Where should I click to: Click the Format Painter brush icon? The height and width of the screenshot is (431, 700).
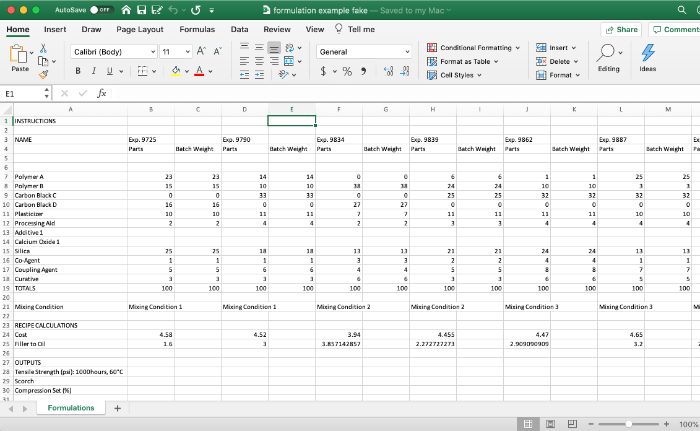[x=43, y=75]
